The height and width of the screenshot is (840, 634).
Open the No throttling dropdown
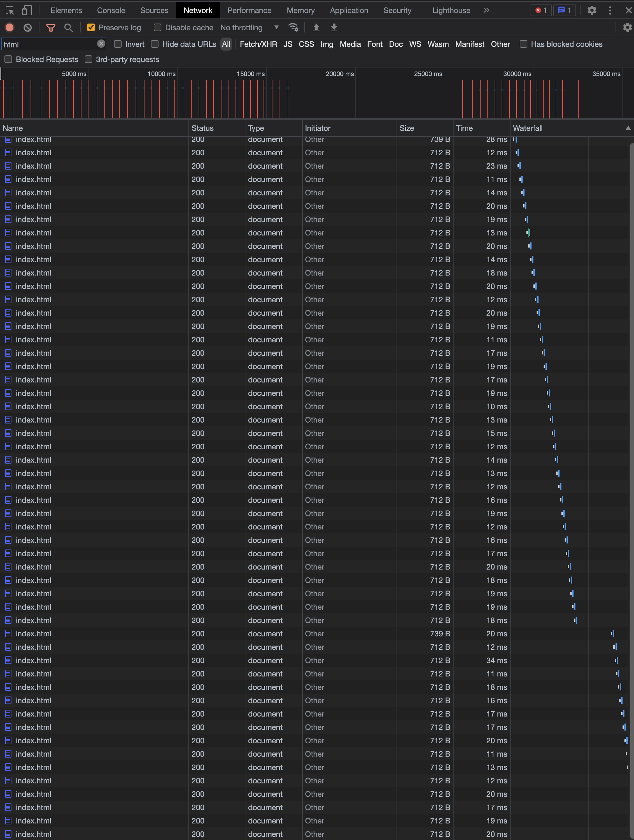[249, 27]
